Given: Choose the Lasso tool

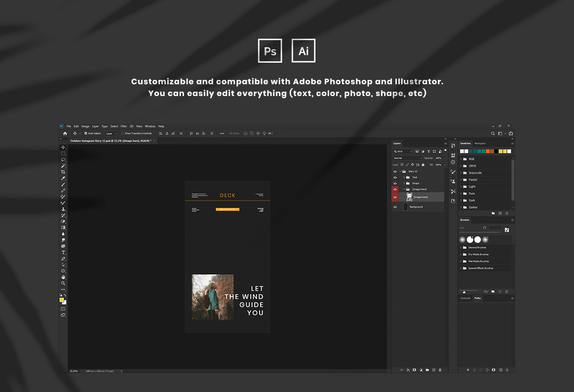Looking at the screenshot, I should pos(63,160).
